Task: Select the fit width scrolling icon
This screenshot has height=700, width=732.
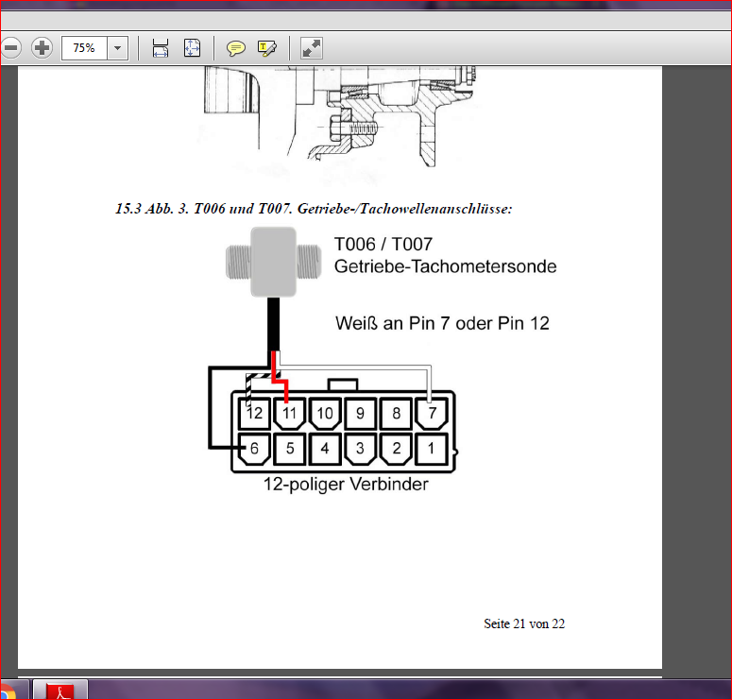Action: (x=161, y=47)
